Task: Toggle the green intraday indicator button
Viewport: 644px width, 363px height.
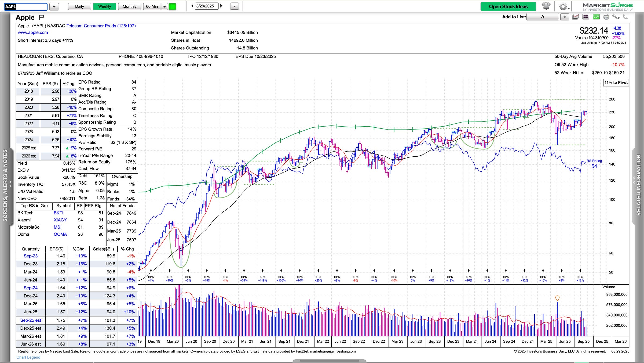Action: [x=173, y=6]
